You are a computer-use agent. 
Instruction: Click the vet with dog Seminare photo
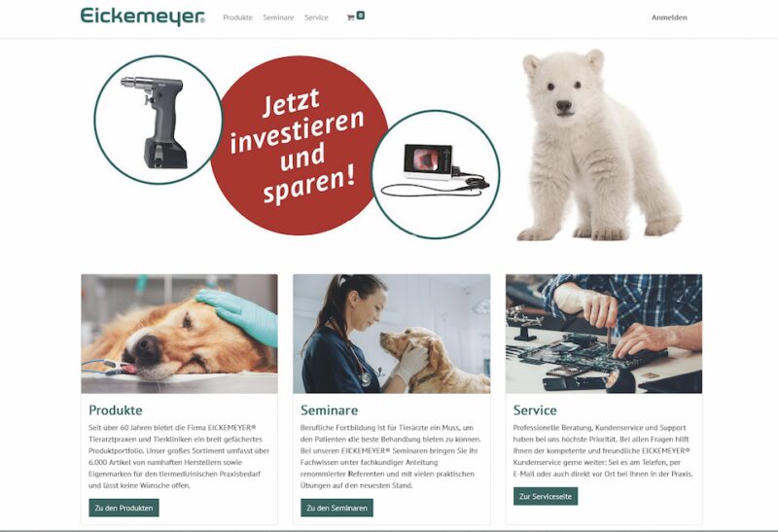click(x=392, y=334)
